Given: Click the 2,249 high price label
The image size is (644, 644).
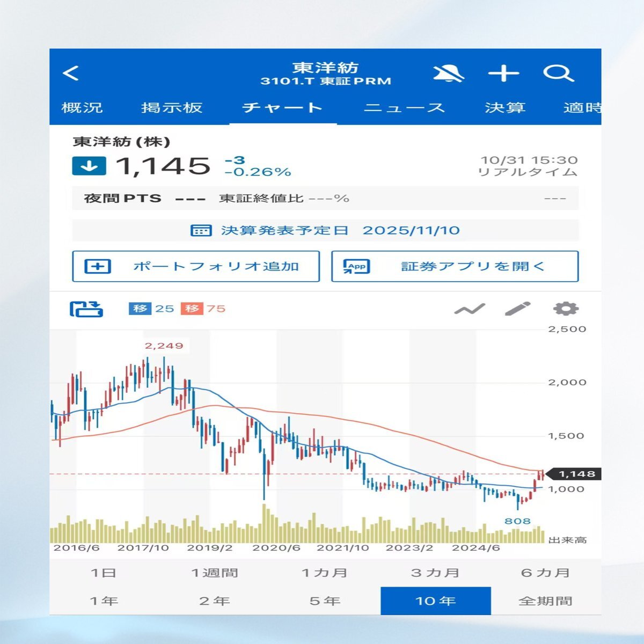Looking at the screenshot, I should coord(164,346).
